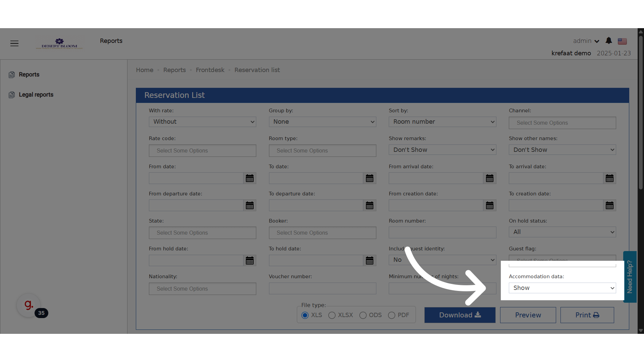This screenshot has width=644, height=362.
Task: Open the Accommodation data dropdown
Action: 562,288
